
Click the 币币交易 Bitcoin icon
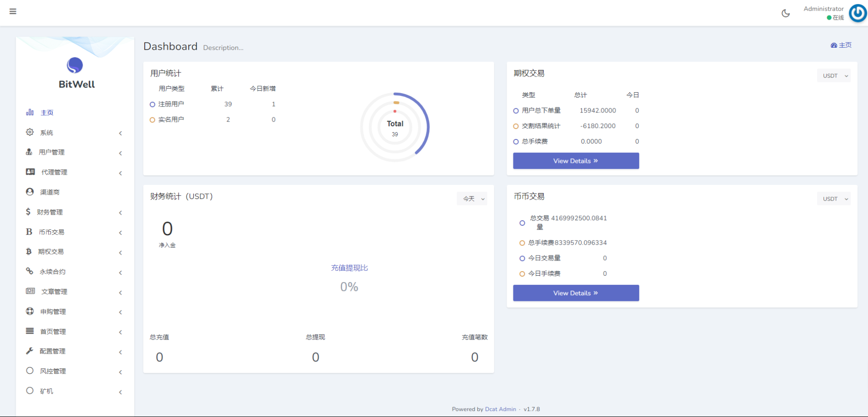coord(29,232)
